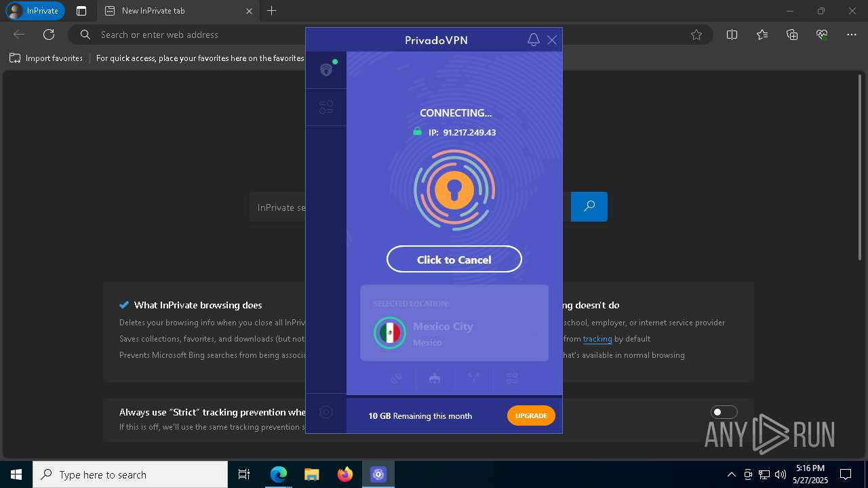Close the PrivadoVPN window
The image size is (868, 488).
pyautogui.click(x=552, y=40)
